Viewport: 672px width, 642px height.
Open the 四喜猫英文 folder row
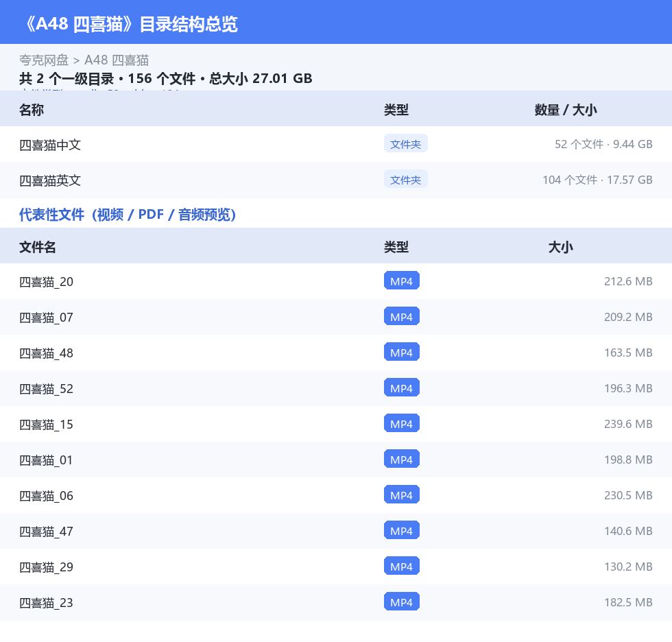tap(336, 180)
